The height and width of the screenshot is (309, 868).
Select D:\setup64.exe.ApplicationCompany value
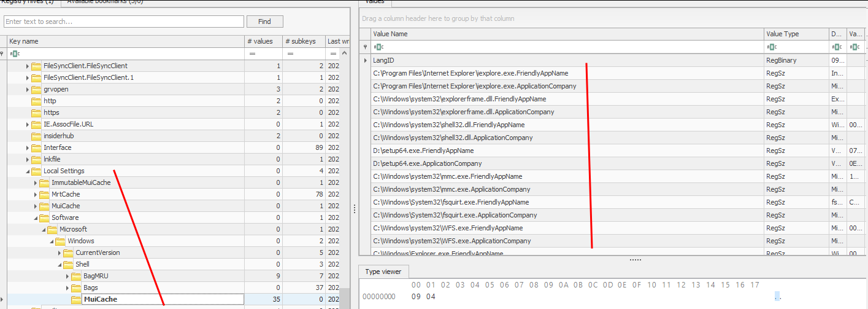pyautogui.click(x=428, y=163)
